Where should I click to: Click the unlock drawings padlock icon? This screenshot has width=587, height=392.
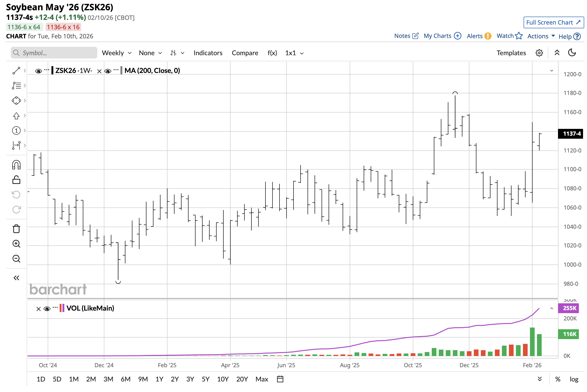16,180
